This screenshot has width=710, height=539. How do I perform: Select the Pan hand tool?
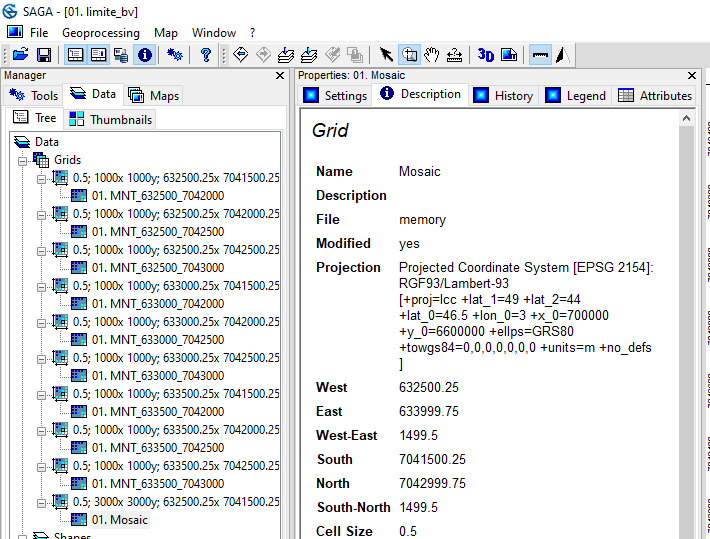[x=432, y=55]
